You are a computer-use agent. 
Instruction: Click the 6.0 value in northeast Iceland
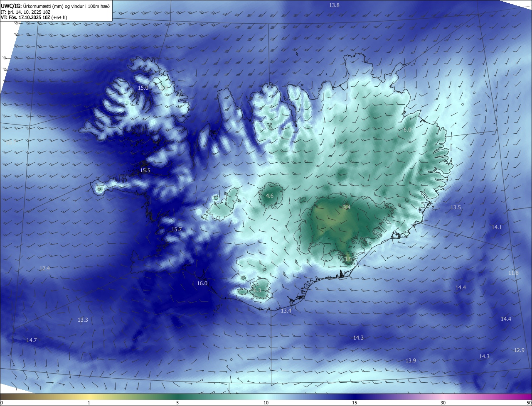[x=407, y=130]
